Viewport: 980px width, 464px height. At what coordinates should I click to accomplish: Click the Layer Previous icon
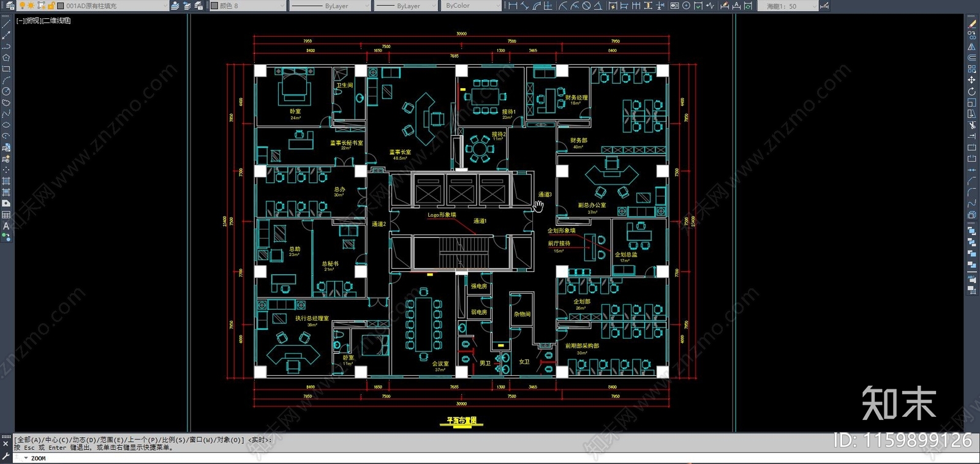pyautogui.click(x=187, y=6)
